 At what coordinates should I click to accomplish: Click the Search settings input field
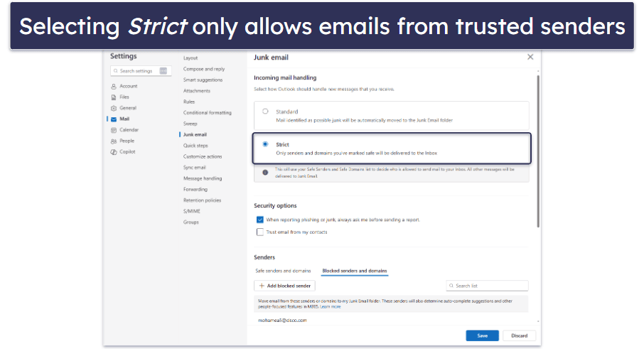tap(141, 71)
